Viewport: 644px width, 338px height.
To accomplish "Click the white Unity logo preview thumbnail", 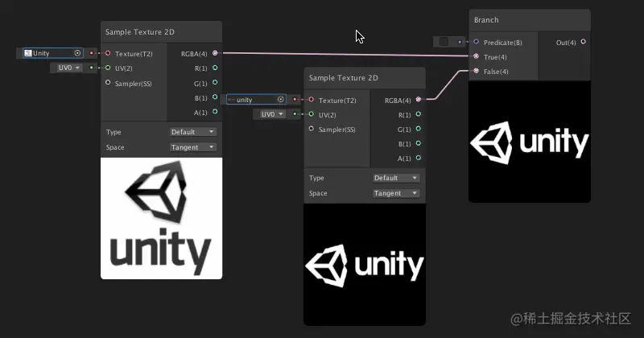I will [162, 218].
